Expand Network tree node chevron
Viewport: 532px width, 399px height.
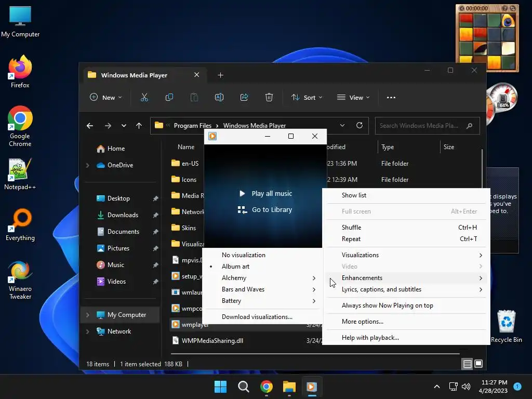click(x=87, y=331)
